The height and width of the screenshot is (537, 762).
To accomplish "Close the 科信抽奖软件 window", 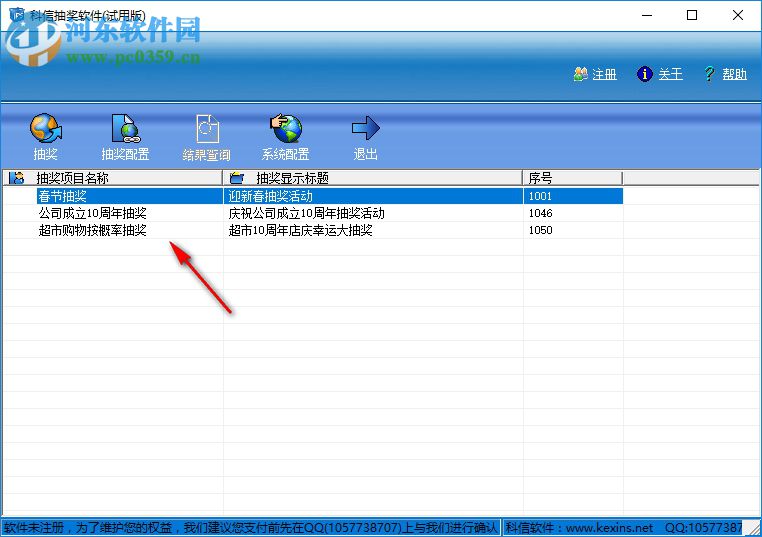I will (738, 16).
